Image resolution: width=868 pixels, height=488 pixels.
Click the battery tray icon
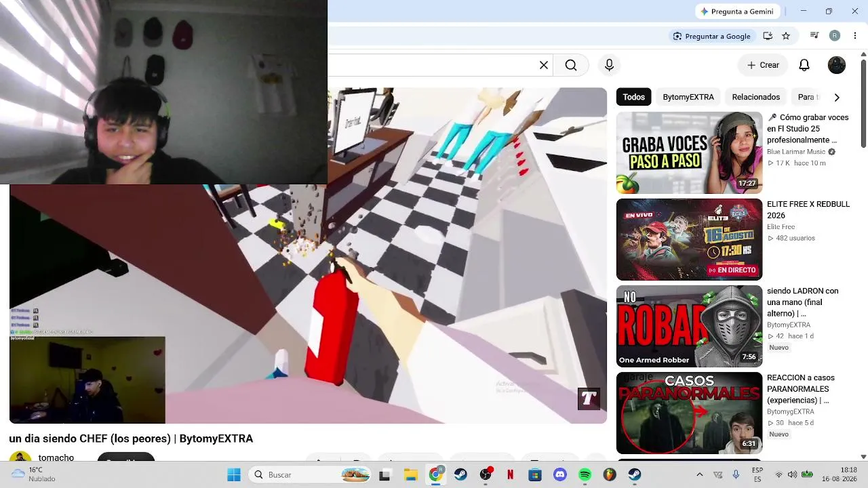pyautogui.click(x=807, y=475)
